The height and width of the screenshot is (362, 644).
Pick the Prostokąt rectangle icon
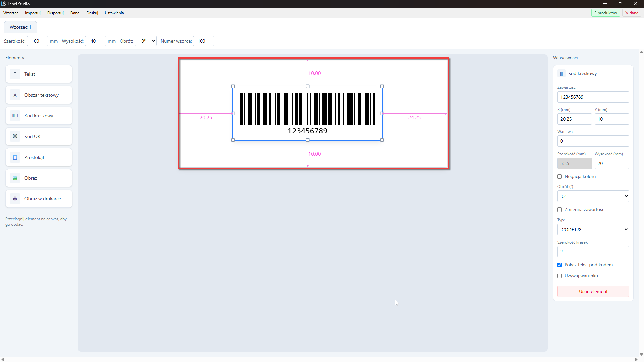(x=15, y=157)
